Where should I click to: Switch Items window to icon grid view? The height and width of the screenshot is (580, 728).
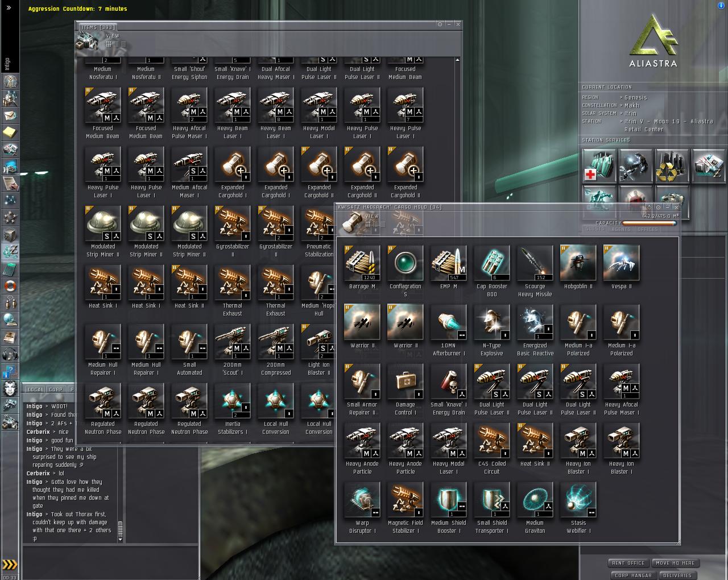coord(109,44)
